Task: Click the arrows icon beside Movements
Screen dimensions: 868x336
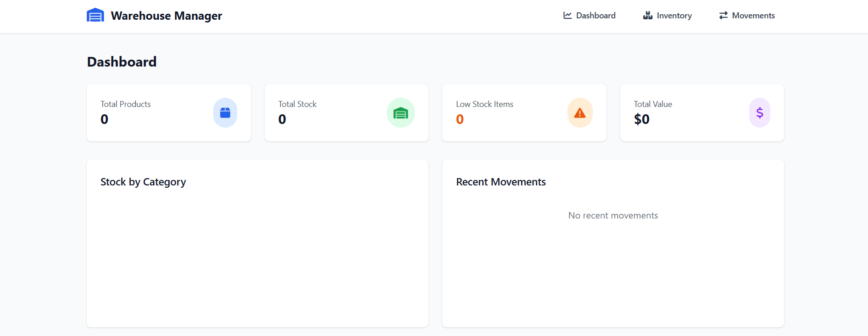Action: coord(723,16)
